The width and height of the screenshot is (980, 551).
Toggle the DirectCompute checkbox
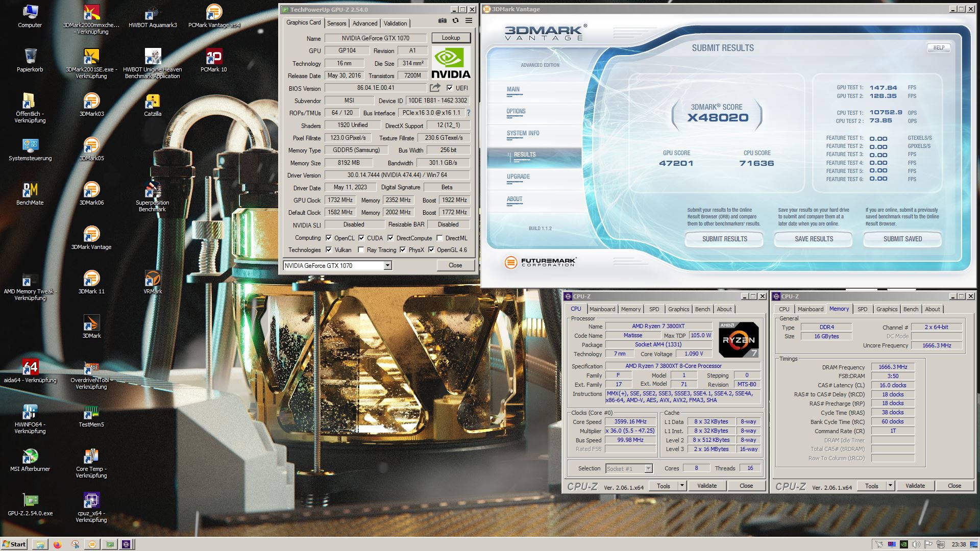pos(390,238)
